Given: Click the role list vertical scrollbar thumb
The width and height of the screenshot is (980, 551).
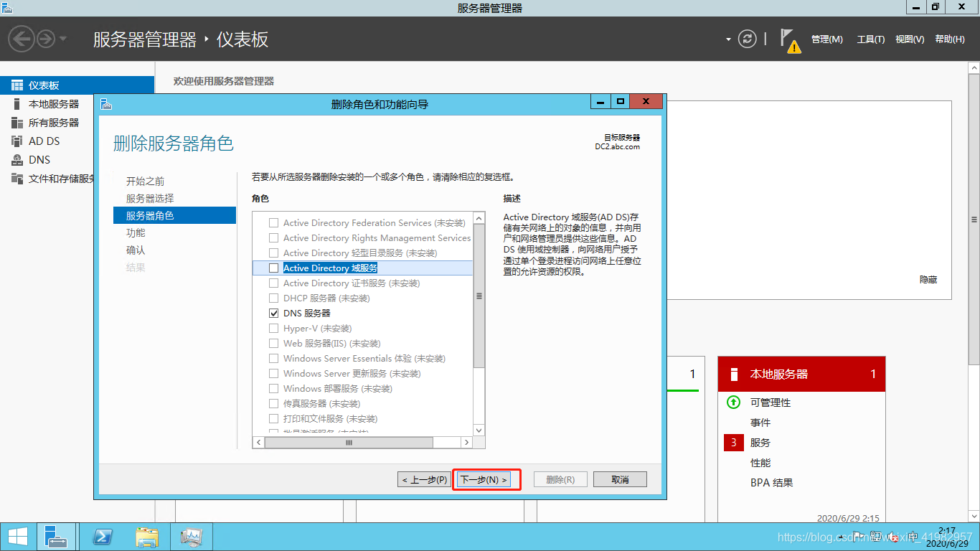Looking at the screenshot, I should [x=479, y=296].
